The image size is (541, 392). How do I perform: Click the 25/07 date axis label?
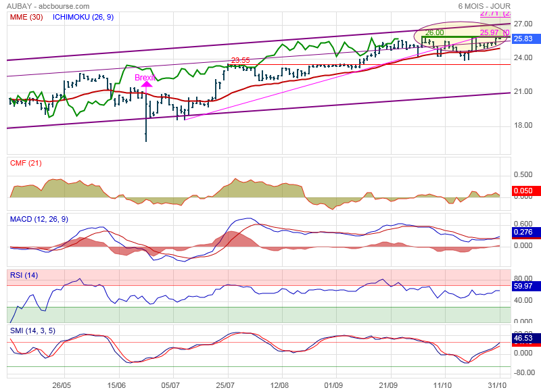(x=225, y=385)
